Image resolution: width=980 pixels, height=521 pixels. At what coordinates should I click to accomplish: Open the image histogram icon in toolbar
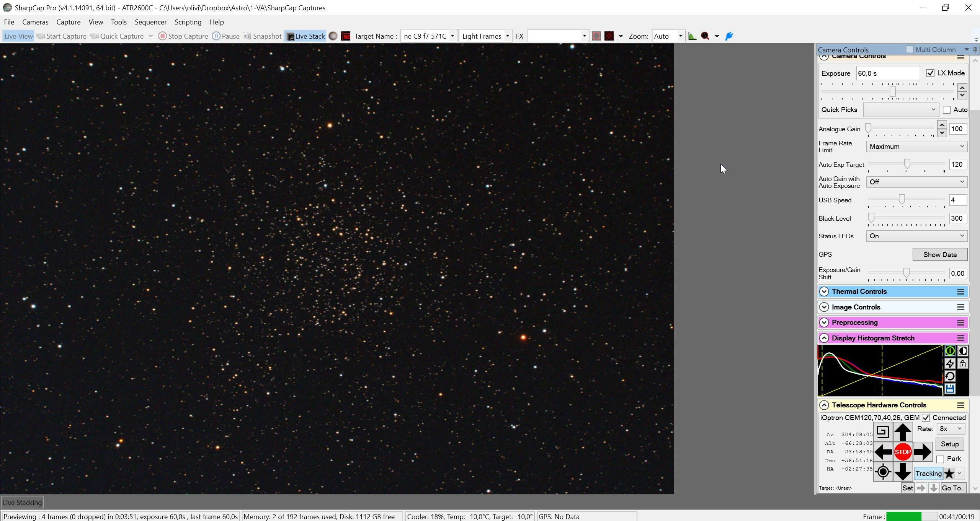[x=692, y=36]
